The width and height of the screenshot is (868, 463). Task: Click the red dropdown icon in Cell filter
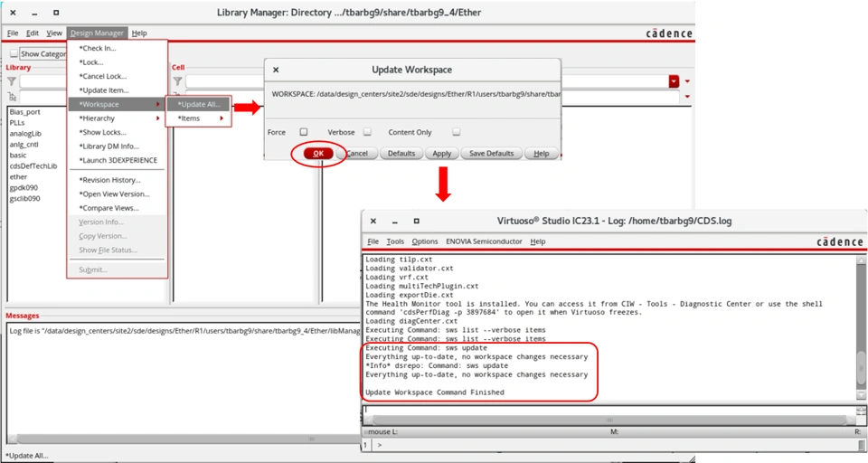(x=674, y=81)
